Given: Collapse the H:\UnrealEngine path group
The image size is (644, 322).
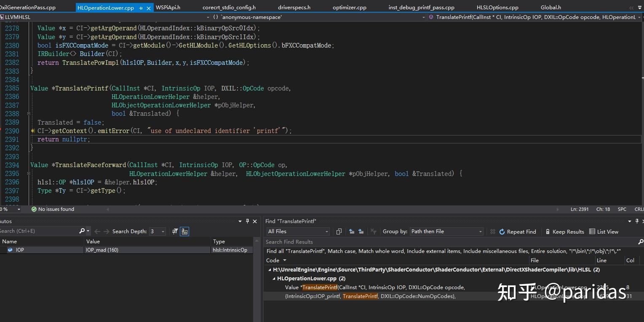Looking at the screenshot, I should tap(270, 269).
